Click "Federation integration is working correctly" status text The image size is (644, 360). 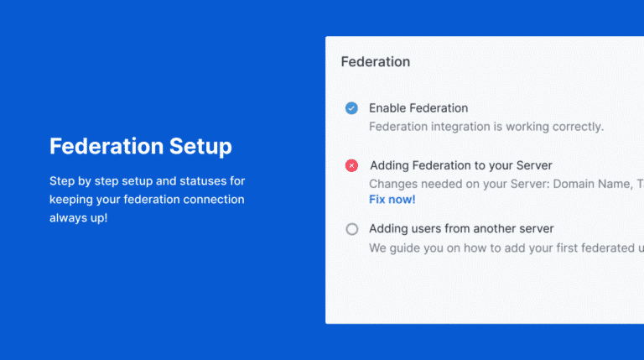486,127
